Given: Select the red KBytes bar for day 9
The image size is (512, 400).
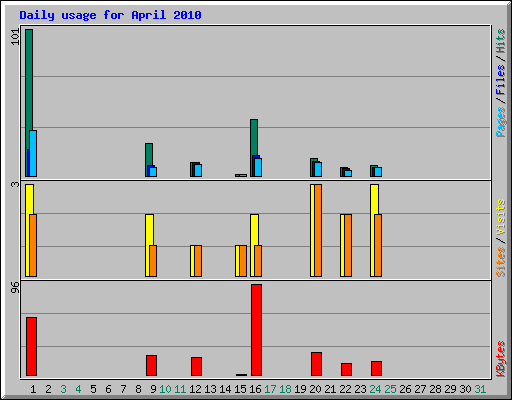Looking at the screenshot, I should click(x=151, y=365).
